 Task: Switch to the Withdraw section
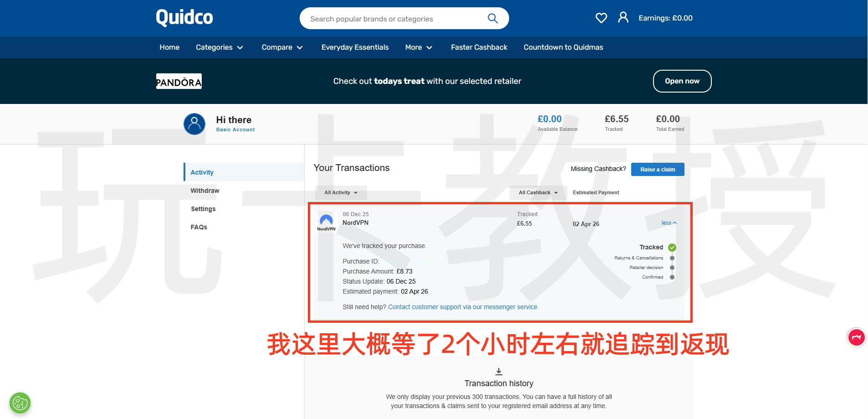pyautogui.click(x=204, y=191)
